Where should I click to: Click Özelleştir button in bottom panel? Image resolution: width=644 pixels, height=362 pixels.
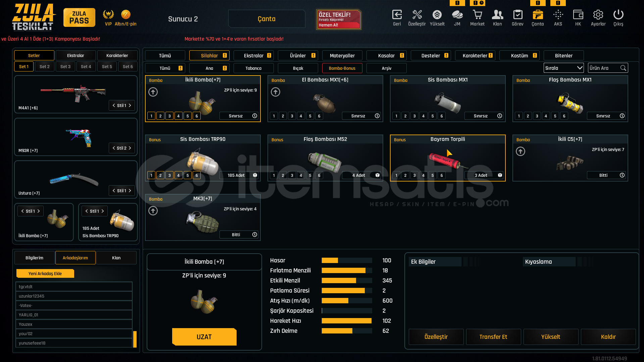pos(436,337)
